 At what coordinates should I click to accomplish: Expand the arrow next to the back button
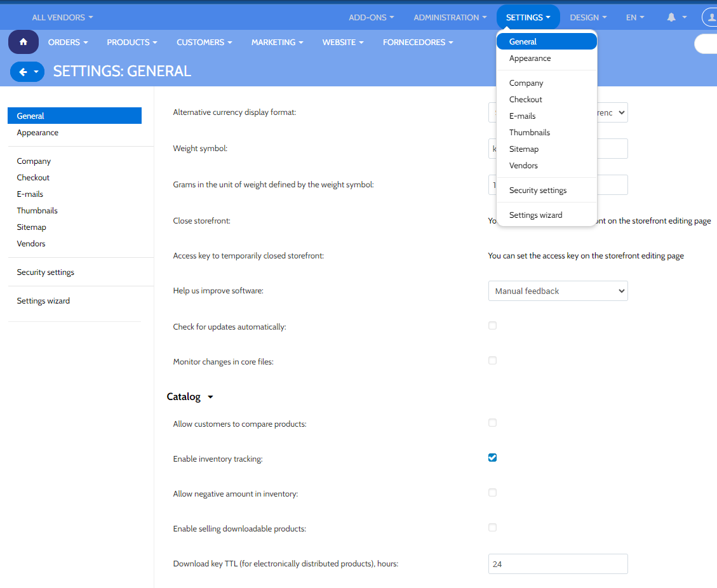click(37, 71)
